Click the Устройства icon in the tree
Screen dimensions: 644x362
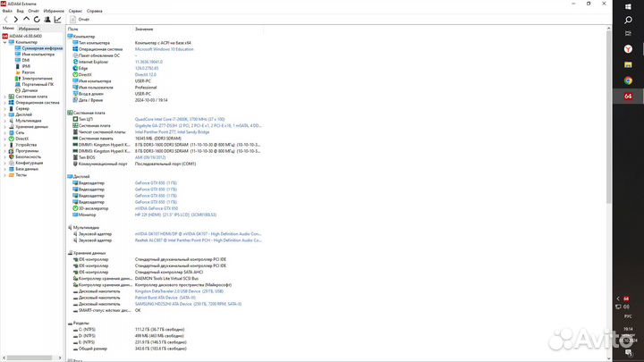(x=12, y=145)
